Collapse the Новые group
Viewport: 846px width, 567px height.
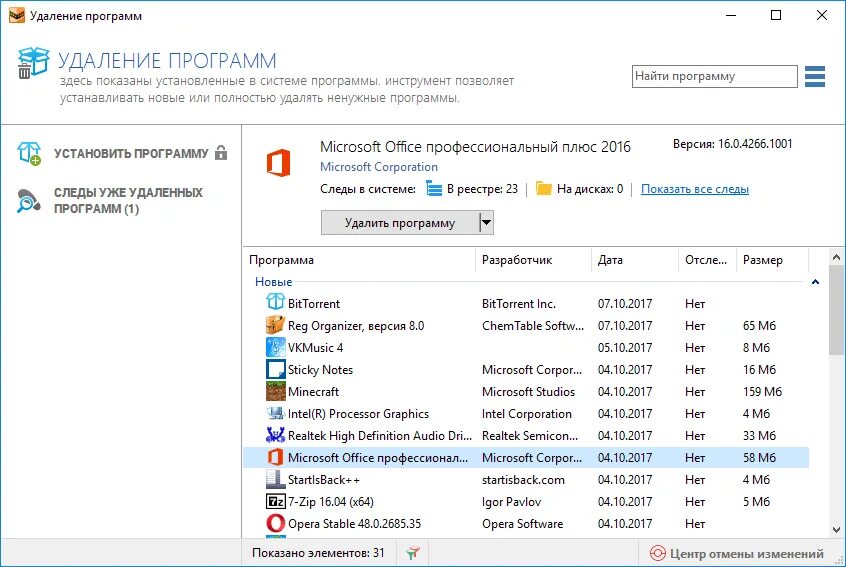(815, 282)
